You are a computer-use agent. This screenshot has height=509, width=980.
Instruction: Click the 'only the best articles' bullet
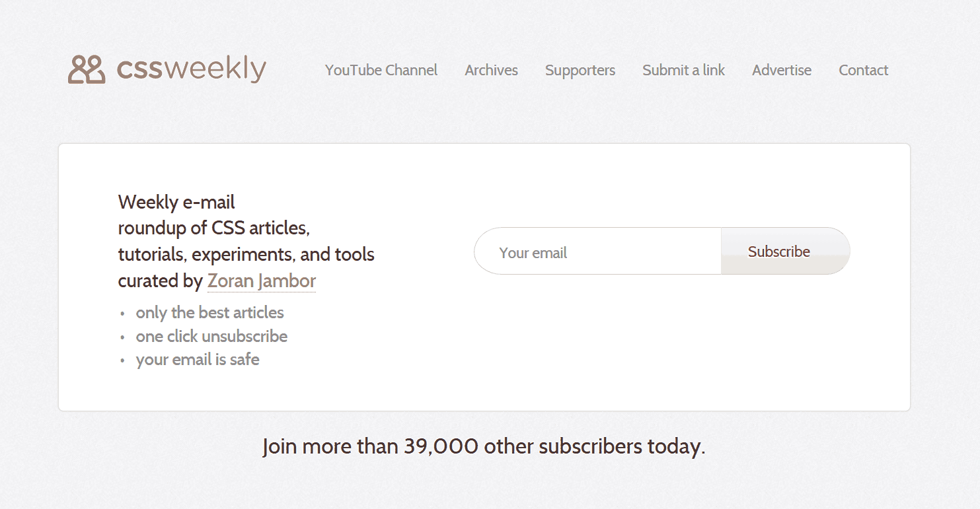[x=209, y=313]
